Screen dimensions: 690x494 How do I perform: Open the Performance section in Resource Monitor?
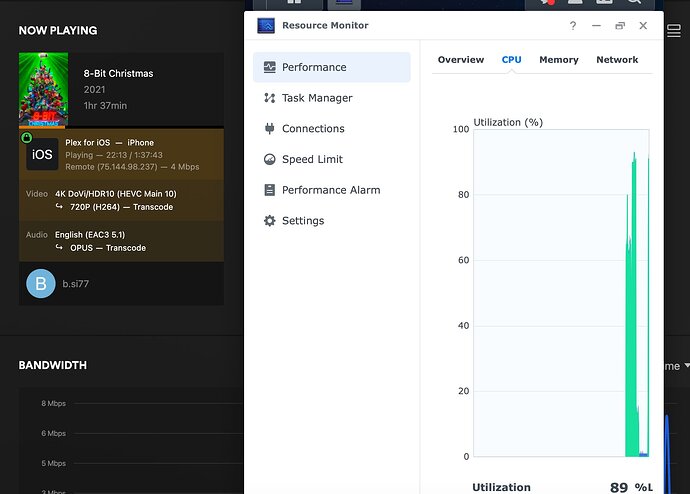(331, 67)
